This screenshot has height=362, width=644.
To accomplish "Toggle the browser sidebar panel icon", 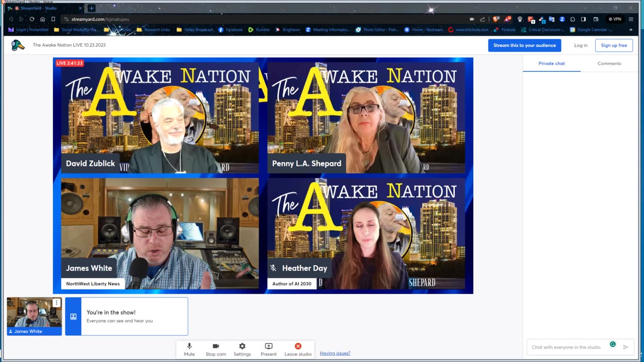I will point(583,19).
